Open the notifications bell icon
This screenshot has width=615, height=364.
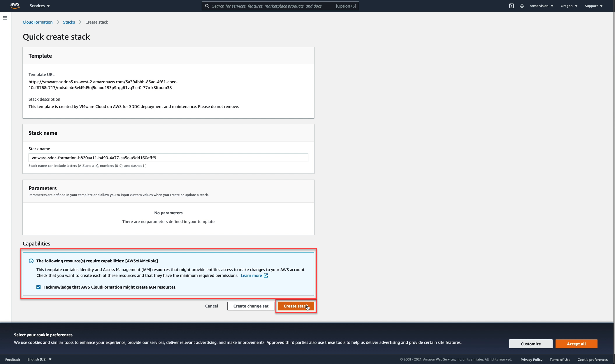click(522, 6)
